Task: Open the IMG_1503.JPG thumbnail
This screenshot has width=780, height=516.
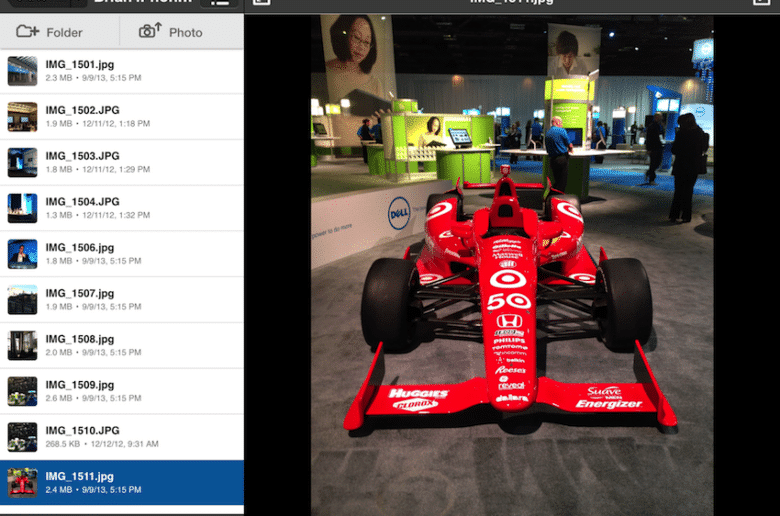Action: [22, 162]
